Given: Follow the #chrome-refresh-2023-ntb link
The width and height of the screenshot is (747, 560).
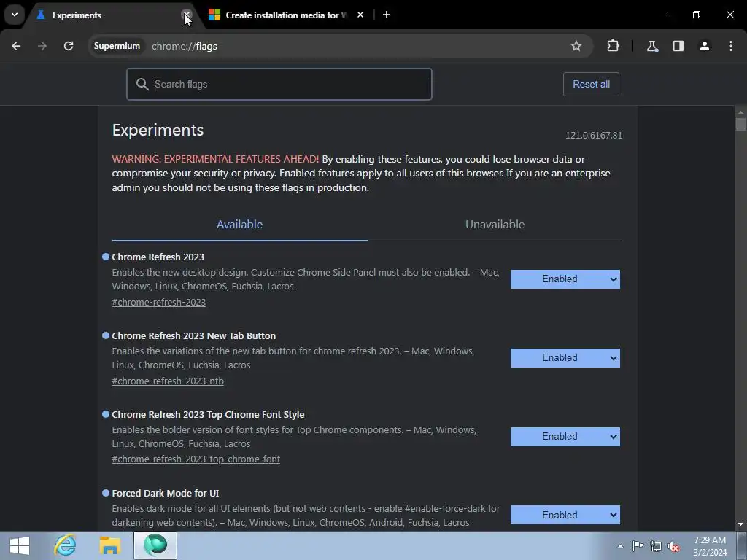Looking at the screenshot, I should (168, 381).
